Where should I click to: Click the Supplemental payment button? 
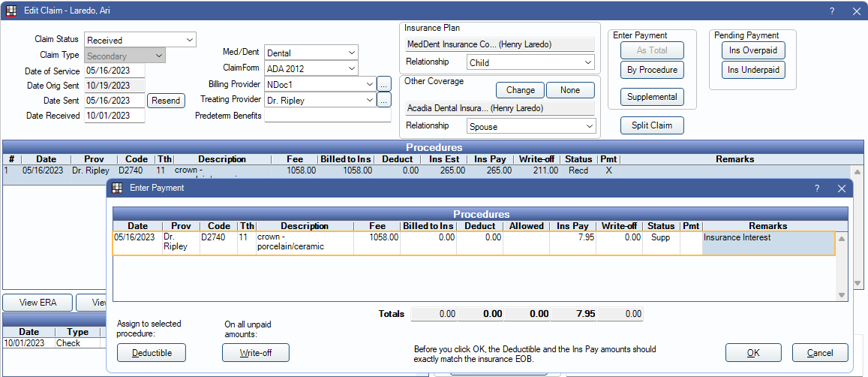(x=652, y=97)
